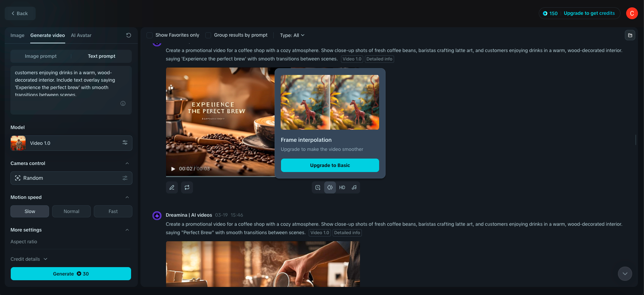
Task: Click the 'Aspect ratio' label
Action: (24, 242)
